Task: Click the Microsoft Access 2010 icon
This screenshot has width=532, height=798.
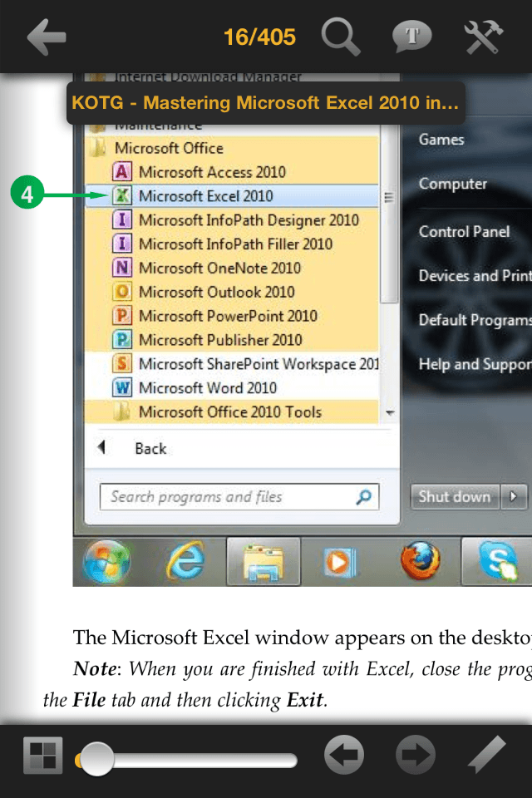Action: (x=122, y=171)
